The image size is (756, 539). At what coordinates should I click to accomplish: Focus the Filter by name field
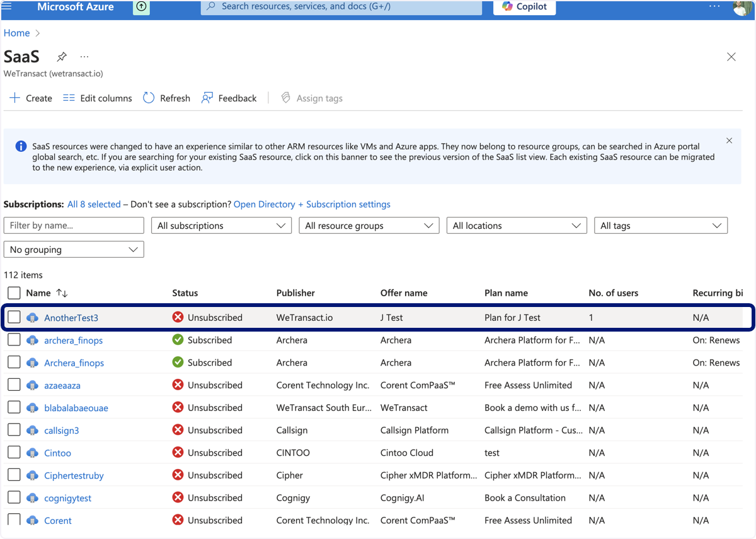(x=74, y=226)
